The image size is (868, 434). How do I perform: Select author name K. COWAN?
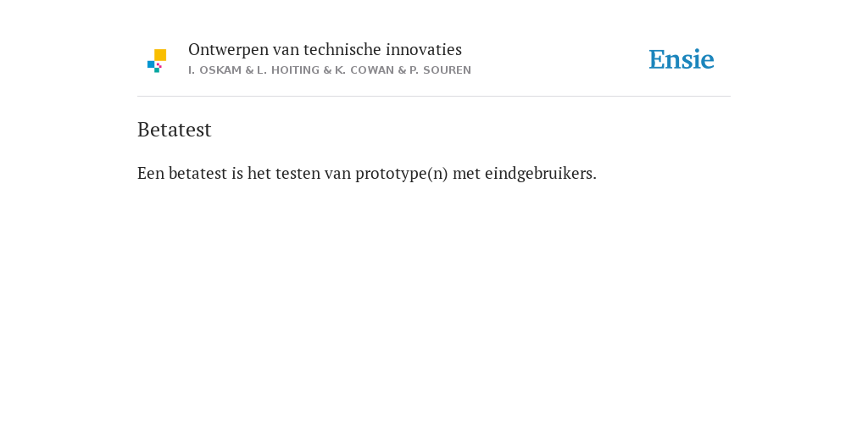(364, 70)
